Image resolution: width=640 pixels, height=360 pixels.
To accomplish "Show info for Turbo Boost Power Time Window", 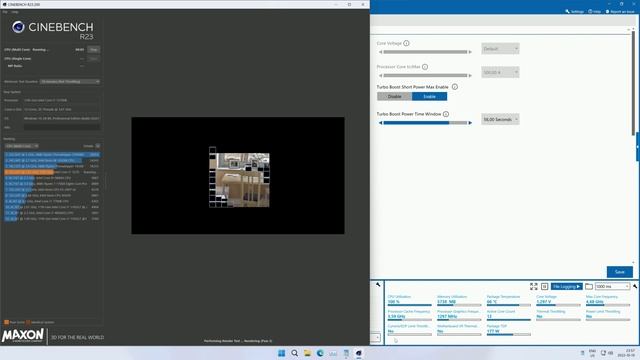I will 446,114.
